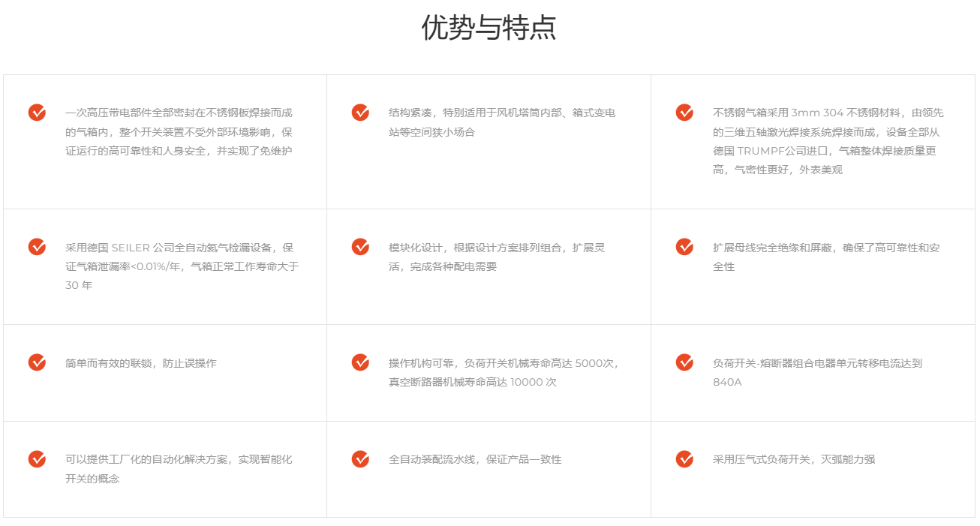Image resolution: width=980 pixels, height=526 pixels.
Task: Click the 结构紧凑 wind tower description text
Action: click(x=501, y=122)
